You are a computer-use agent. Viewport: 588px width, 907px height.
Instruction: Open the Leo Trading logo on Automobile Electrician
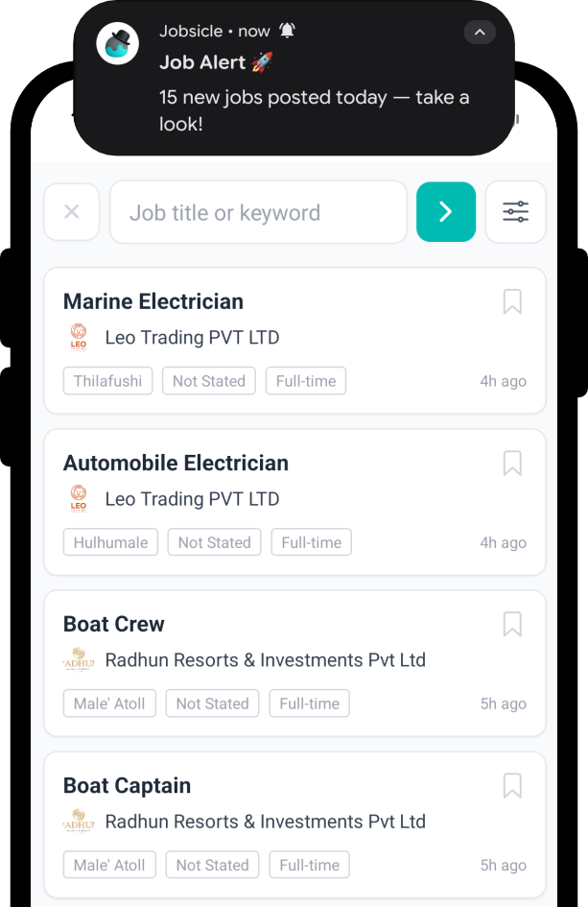pos(78,498)
